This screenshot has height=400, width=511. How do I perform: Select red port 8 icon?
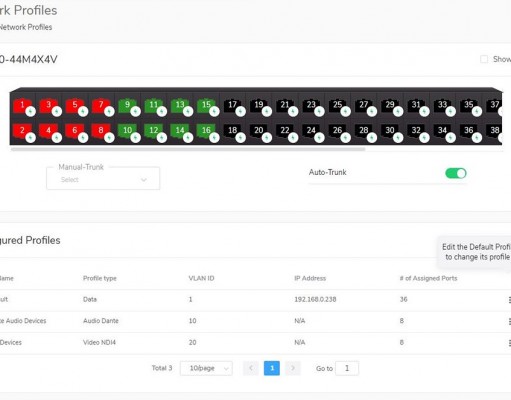click(101, 132)
